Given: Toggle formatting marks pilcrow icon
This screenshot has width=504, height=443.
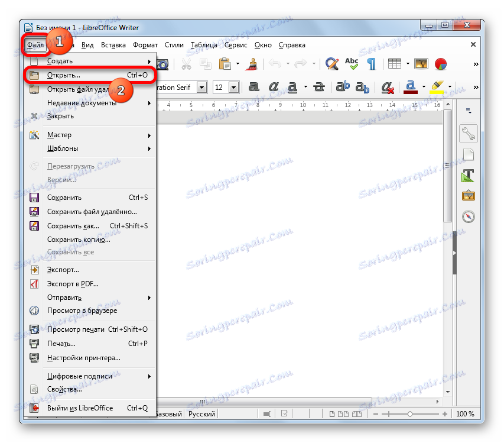Looking at the screenshot, I should click(x=372, y=64).
